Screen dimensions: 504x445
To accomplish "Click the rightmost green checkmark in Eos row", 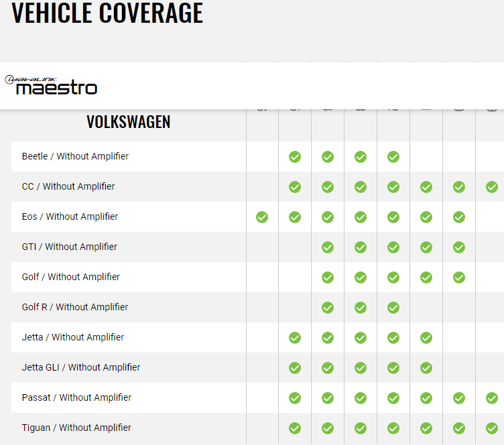I will point(459,217).
